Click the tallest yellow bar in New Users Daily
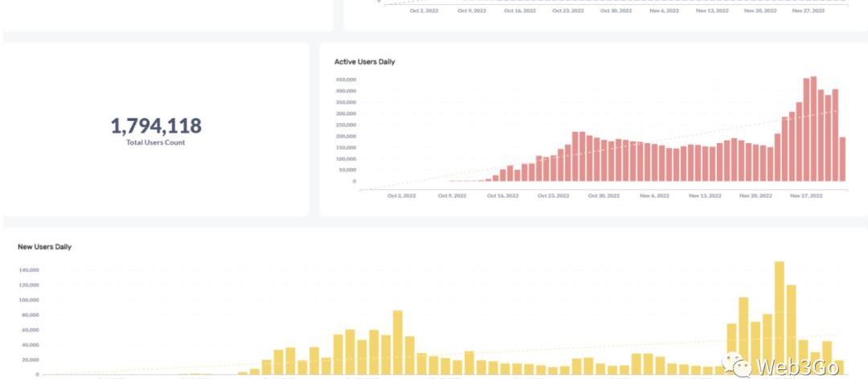 (779, 318)
